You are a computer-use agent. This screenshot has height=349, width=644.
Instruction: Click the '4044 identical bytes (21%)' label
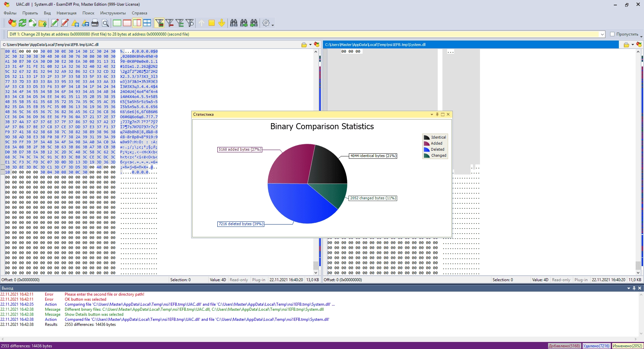click(373, 156)
